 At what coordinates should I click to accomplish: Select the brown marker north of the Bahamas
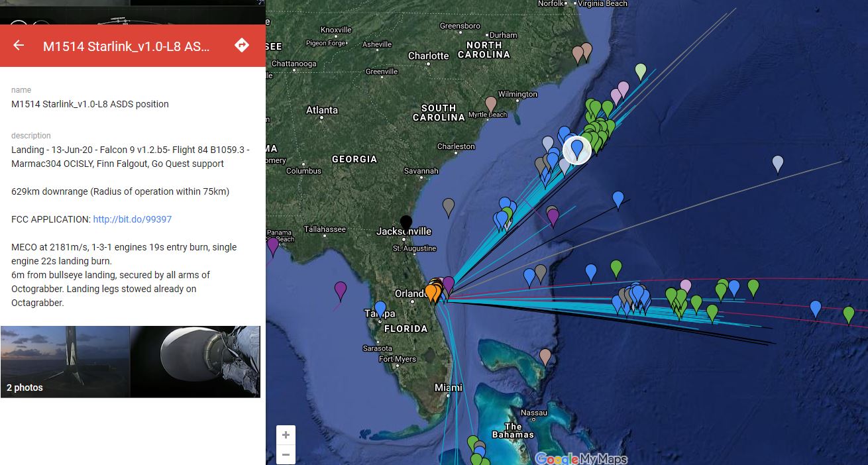coord(545,358)
